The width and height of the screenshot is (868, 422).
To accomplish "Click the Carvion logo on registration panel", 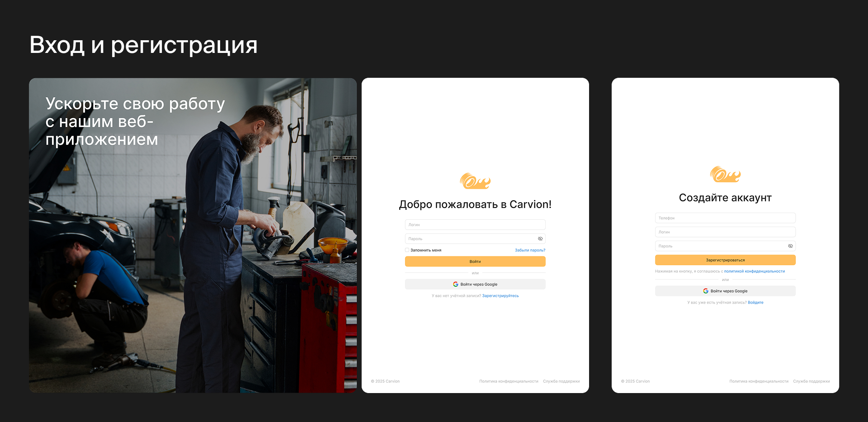I will click(725, 174).
